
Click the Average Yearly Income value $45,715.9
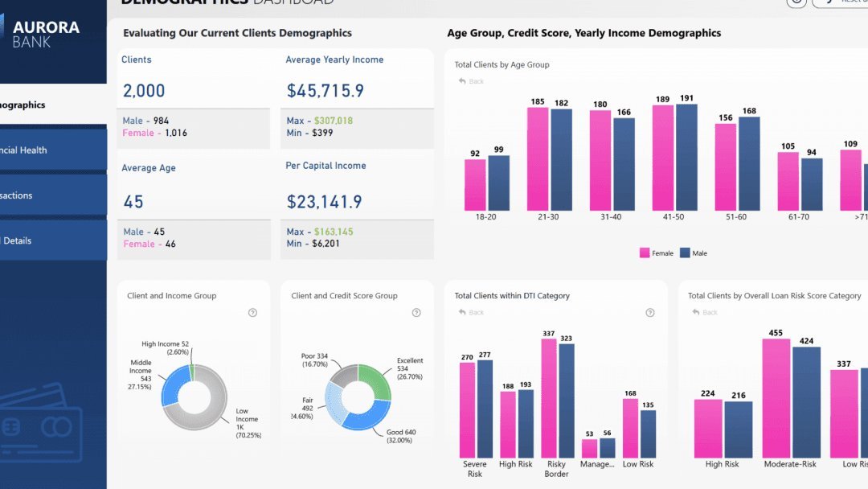click(x=325, y=91)
